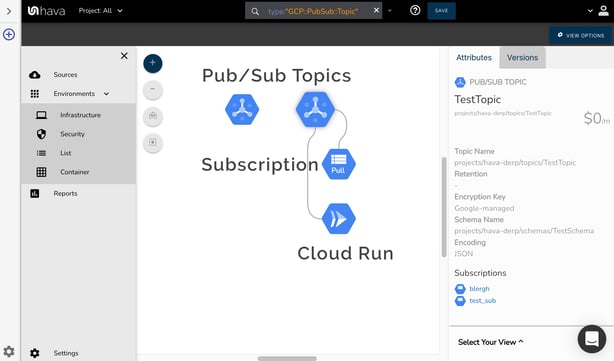The image size is (614, 361).
Task: Click the Container grid icon
Action: click(x=42, y=172)
